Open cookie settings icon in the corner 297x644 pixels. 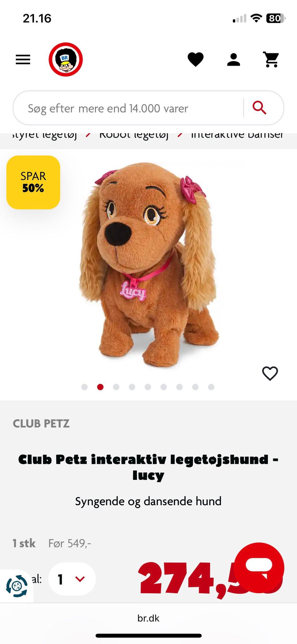click(x=17, y=586)
